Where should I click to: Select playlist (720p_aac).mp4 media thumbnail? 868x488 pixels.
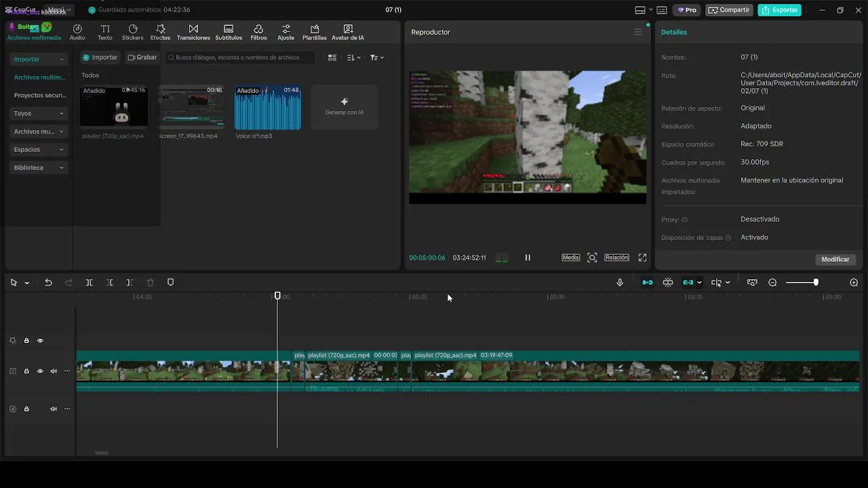pos(114,107)
